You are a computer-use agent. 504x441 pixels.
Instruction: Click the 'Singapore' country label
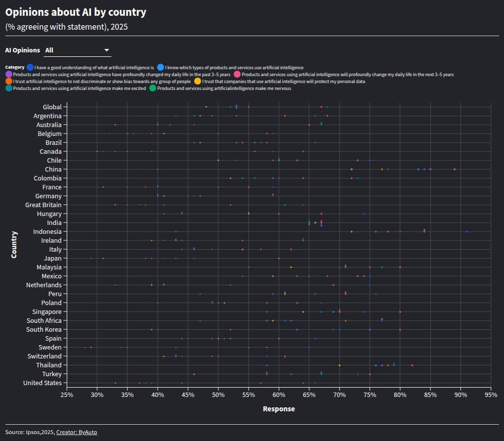coord(47,311)
